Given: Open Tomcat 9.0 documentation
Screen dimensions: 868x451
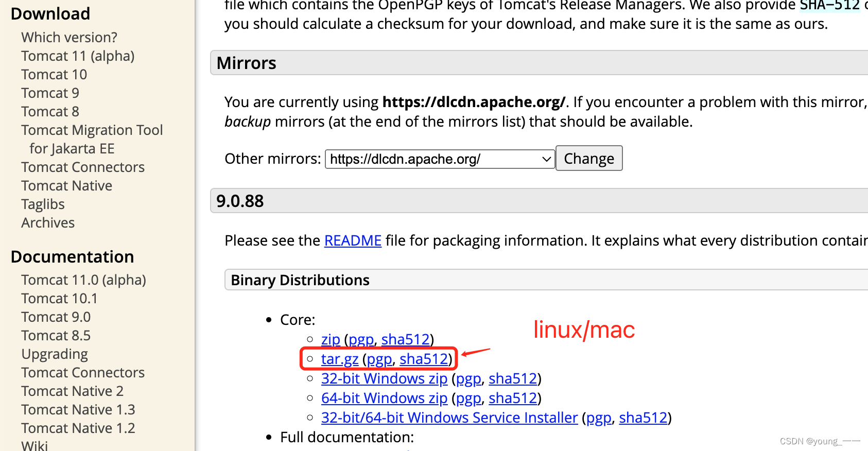Looking at the screenshot, I should [56, 317].
